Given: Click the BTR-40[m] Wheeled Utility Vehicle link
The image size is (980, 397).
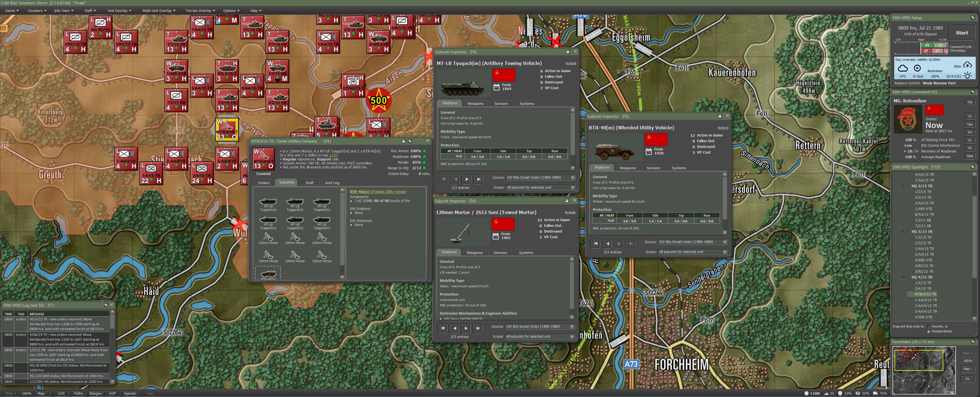Looking at the screenshot, I should point(378,192).
